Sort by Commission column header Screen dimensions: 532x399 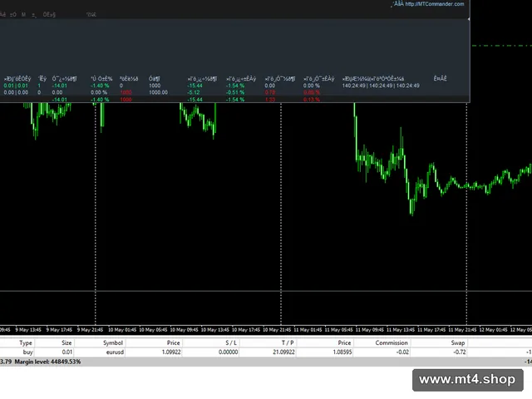click(x=392, y=342)
